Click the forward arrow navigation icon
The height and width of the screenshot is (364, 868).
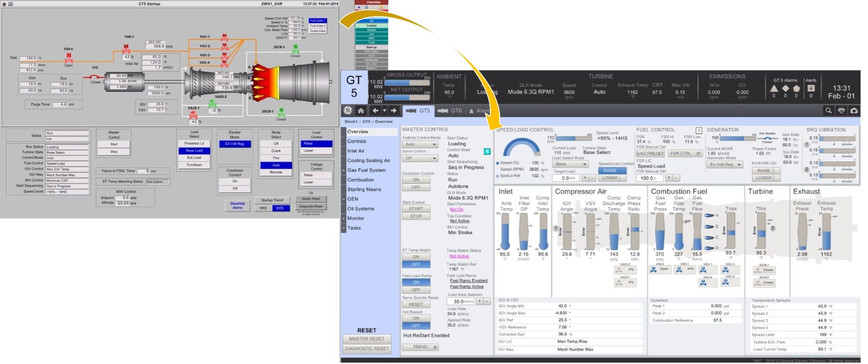coord(393,110)
